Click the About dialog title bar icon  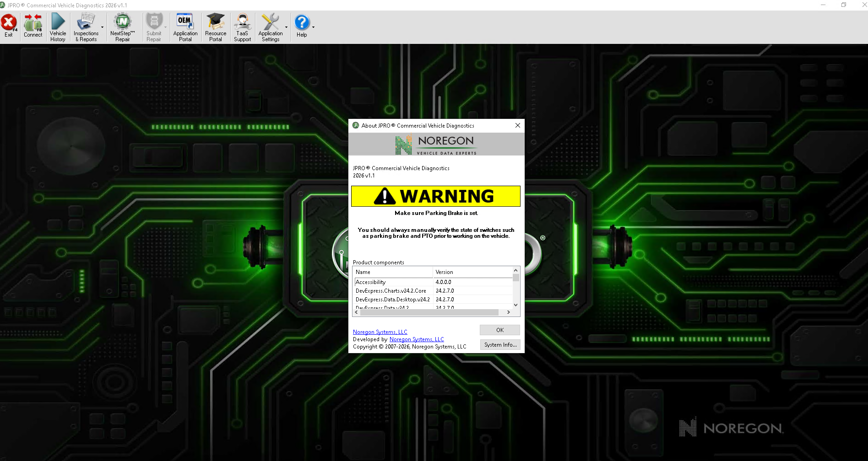(356, 125)
